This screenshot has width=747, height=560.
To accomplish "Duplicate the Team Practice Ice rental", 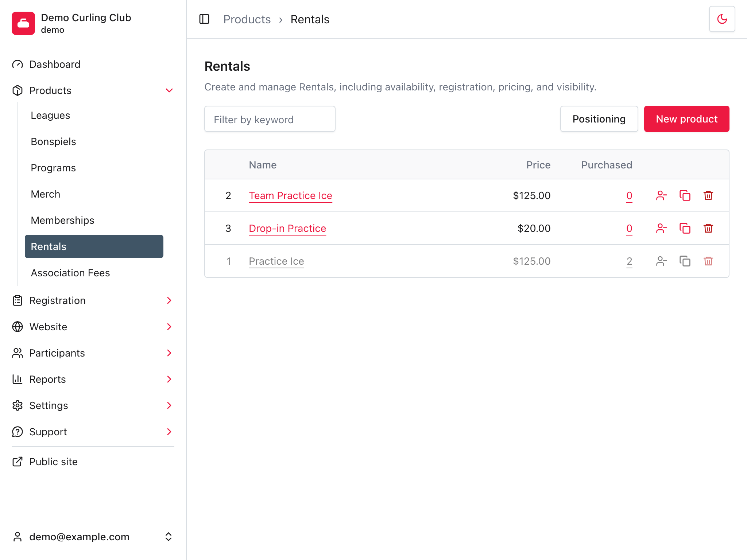I will tap(685, 195).
